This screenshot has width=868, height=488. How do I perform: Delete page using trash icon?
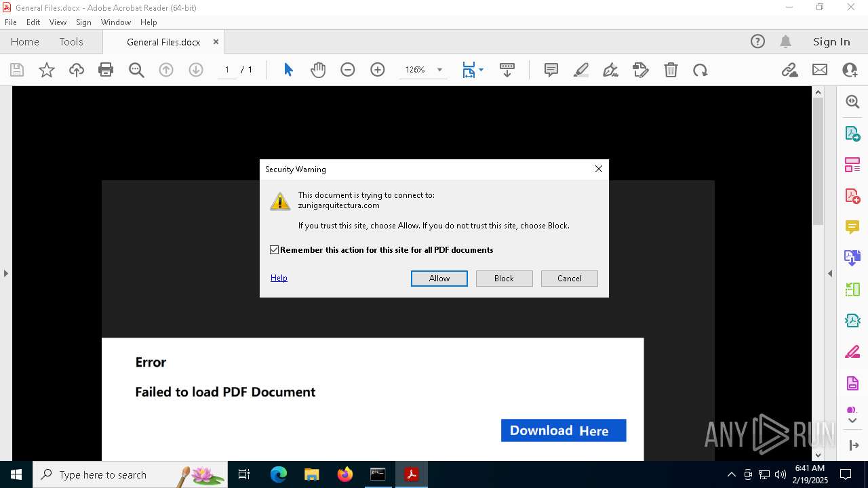pos(671,70)
